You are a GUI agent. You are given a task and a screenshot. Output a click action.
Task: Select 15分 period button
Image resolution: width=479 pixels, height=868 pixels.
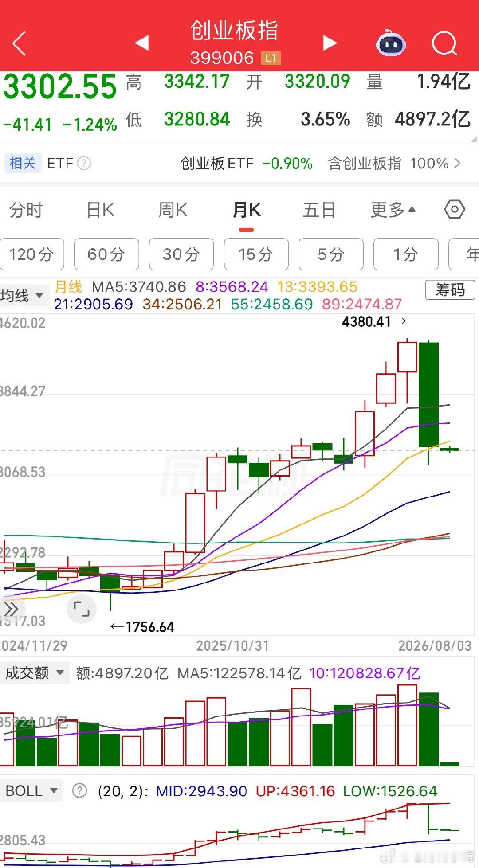pos(256,254)
